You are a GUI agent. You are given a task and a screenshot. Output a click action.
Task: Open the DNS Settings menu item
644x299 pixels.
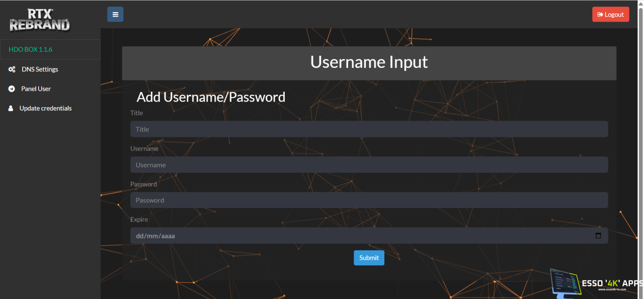click(x=40, y=69)
